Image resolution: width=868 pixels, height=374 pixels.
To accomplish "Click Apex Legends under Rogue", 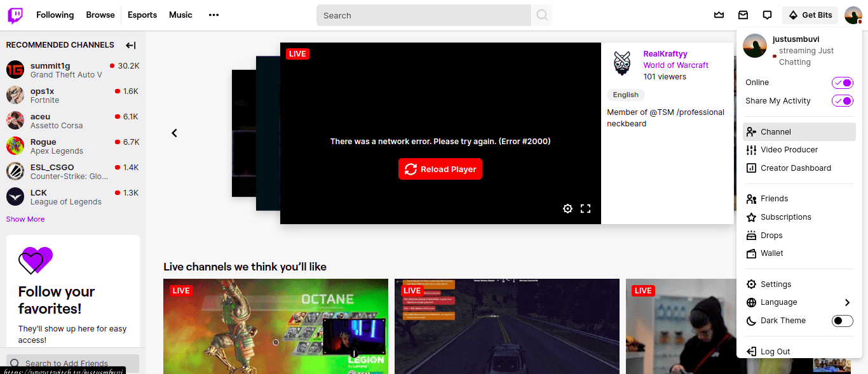I will 57,151.
